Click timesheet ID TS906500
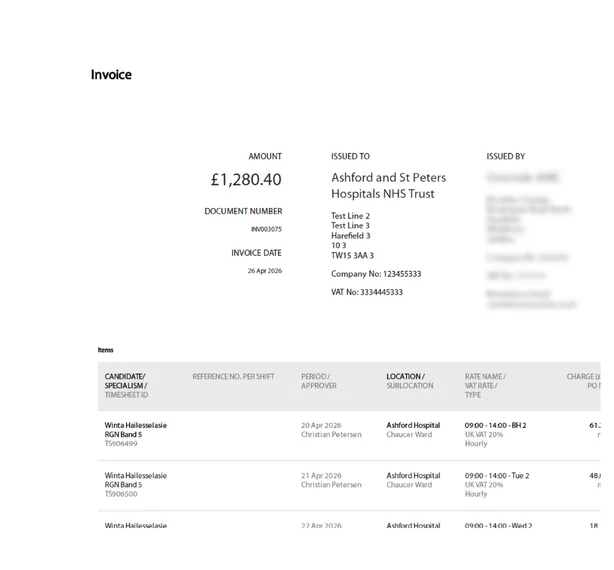Screen dimensions: 614x570 121,494
